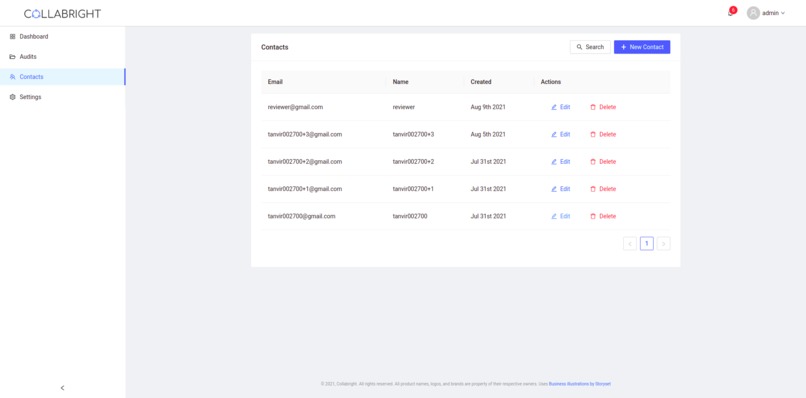This screenshot has width=806, height=398.
Task: Delete the tanvir002700+1 contact
Action: click(602, 189)
